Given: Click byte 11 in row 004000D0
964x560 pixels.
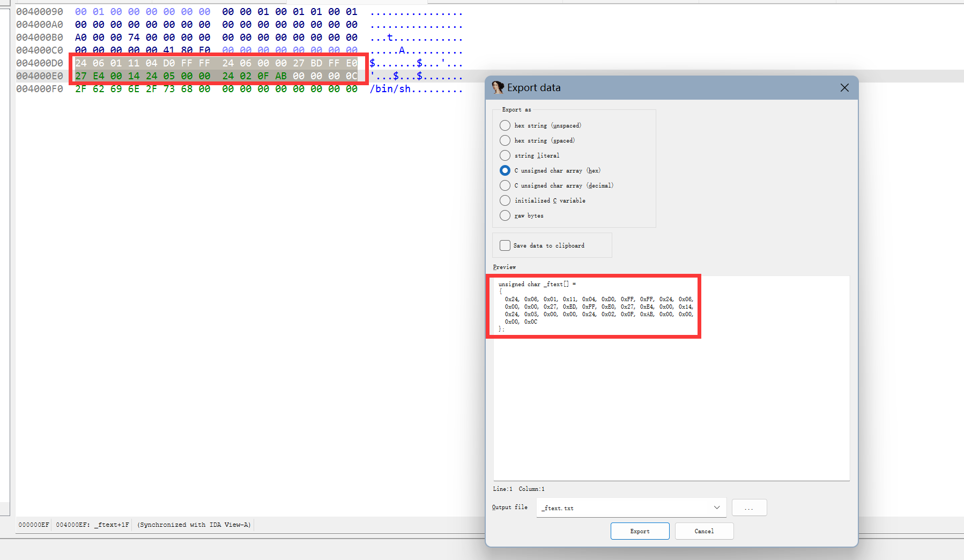Looking at the screenshot, I should tap(134, 63).
